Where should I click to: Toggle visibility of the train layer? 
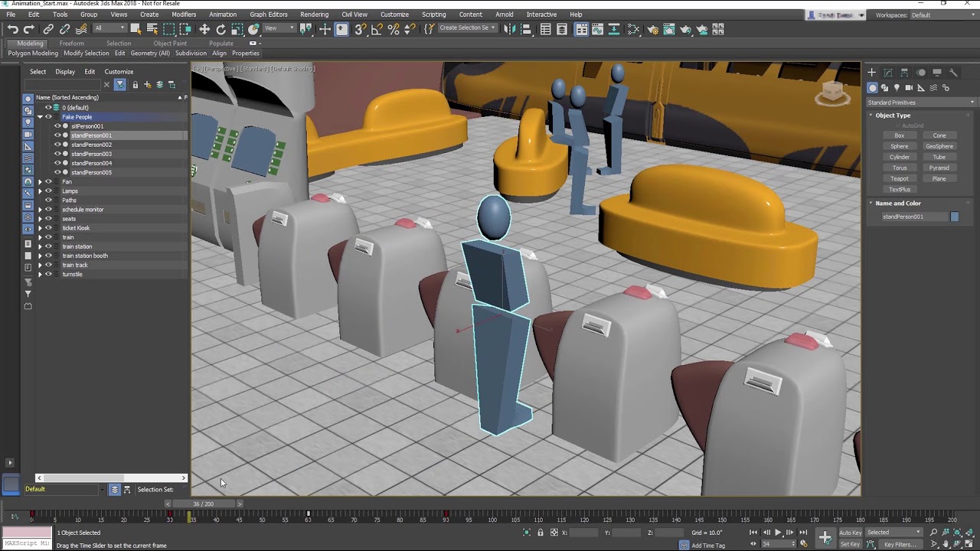click(48, 237)
